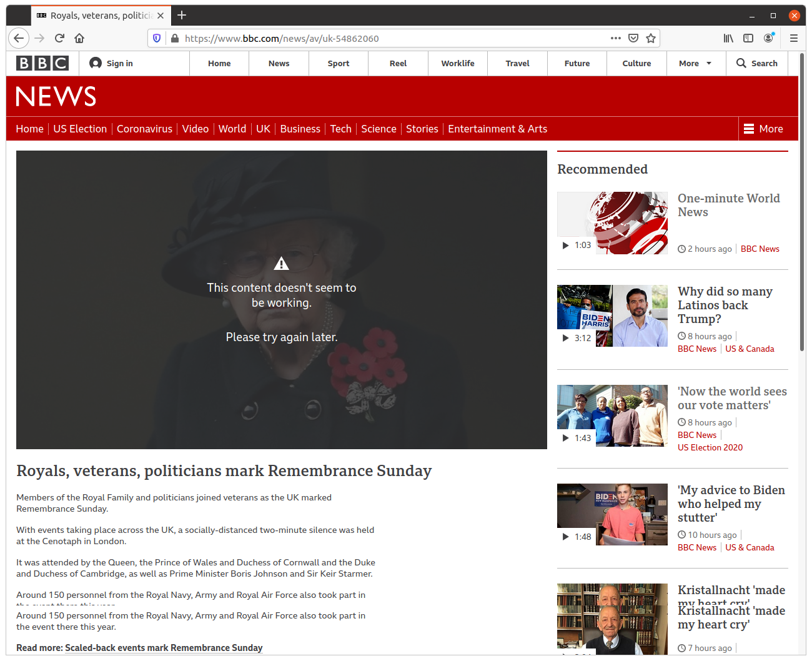Click the Search magnifier in BBC header

pos(741,63)
